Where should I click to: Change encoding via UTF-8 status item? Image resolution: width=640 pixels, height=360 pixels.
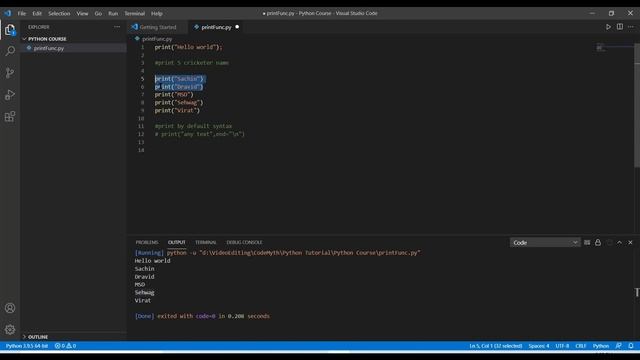click(562, 346)
